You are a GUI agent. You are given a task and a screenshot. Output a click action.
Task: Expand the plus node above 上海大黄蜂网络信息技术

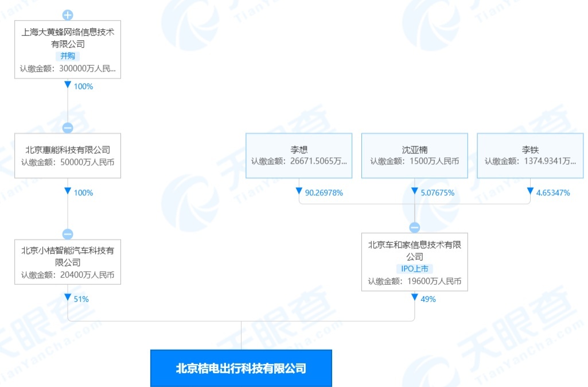click(68, 15)
